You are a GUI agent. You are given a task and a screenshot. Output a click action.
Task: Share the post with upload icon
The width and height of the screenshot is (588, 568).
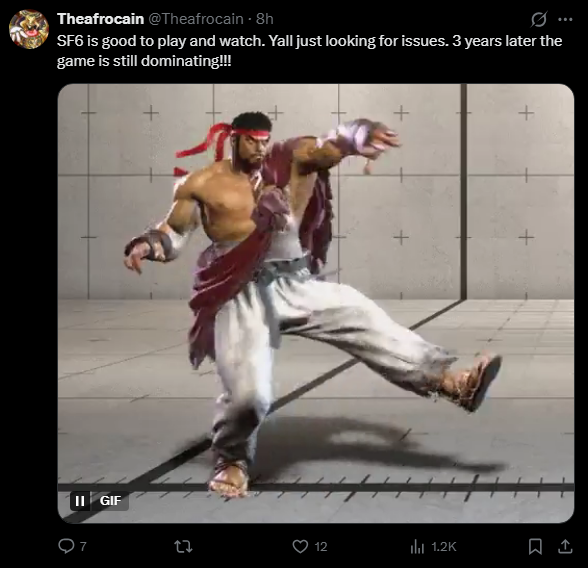point(565,547)
